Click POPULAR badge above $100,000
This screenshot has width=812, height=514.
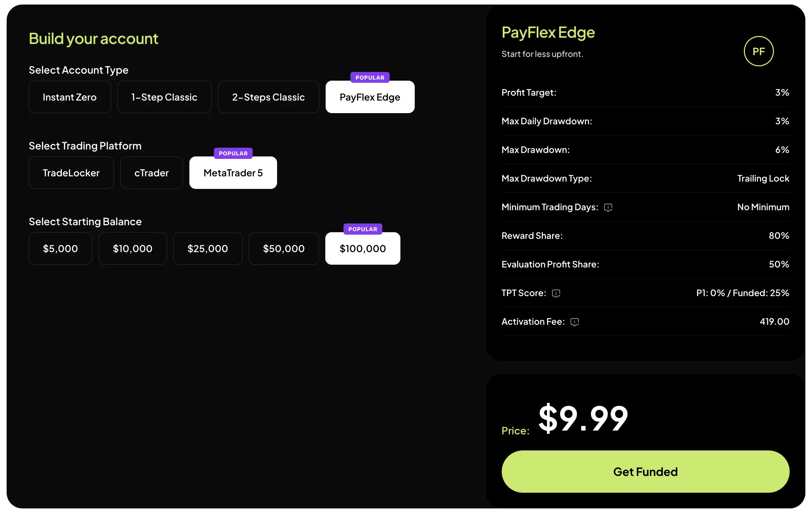tap(363, 229)
